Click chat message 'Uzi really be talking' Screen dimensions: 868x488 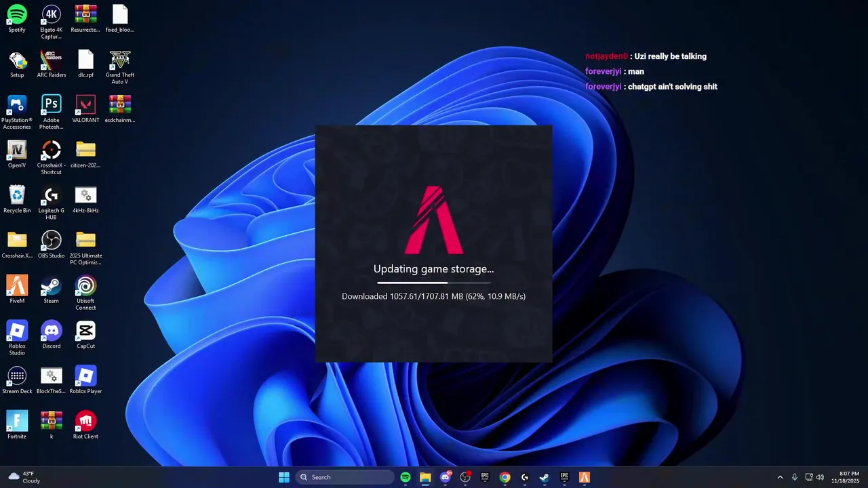point(670,57)
